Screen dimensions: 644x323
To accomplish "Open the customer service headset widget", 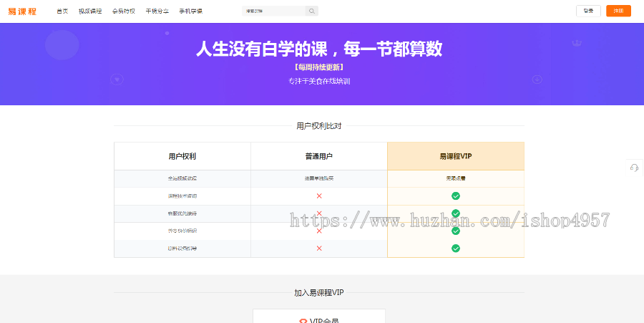I will click(634, 168).
